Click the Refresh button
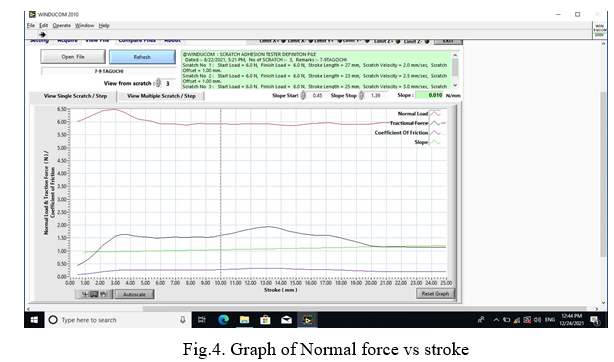This screenshot has width=614, height=362. (142, 57)
